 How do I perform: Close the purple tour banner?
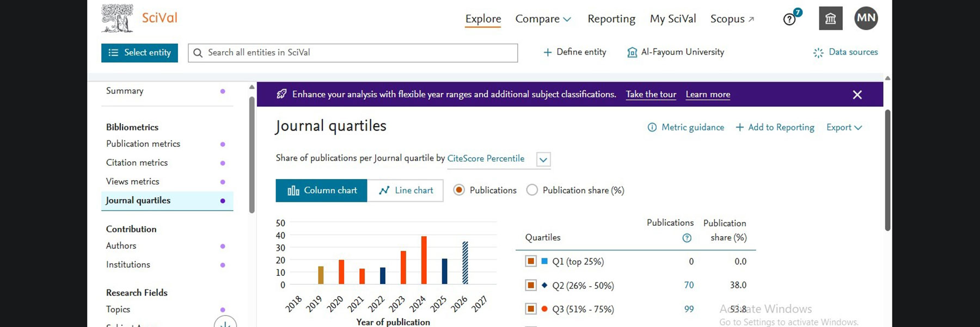857,95
